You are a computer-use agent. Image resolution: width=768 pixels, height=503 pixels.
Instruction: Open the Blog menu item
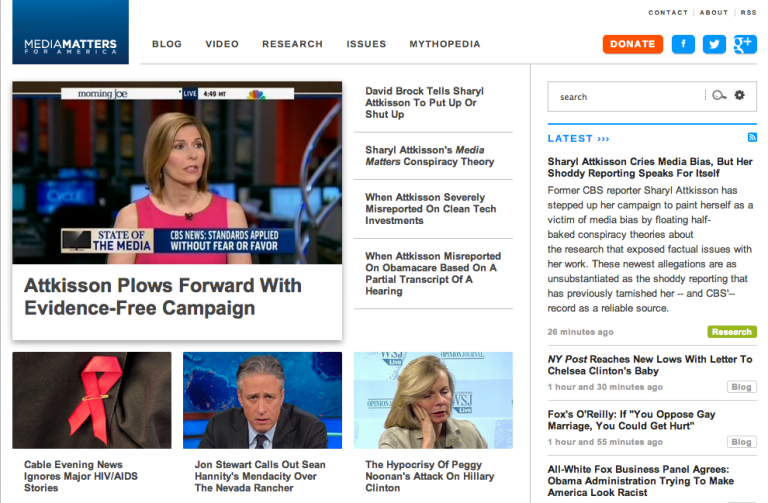pos(167,44)
